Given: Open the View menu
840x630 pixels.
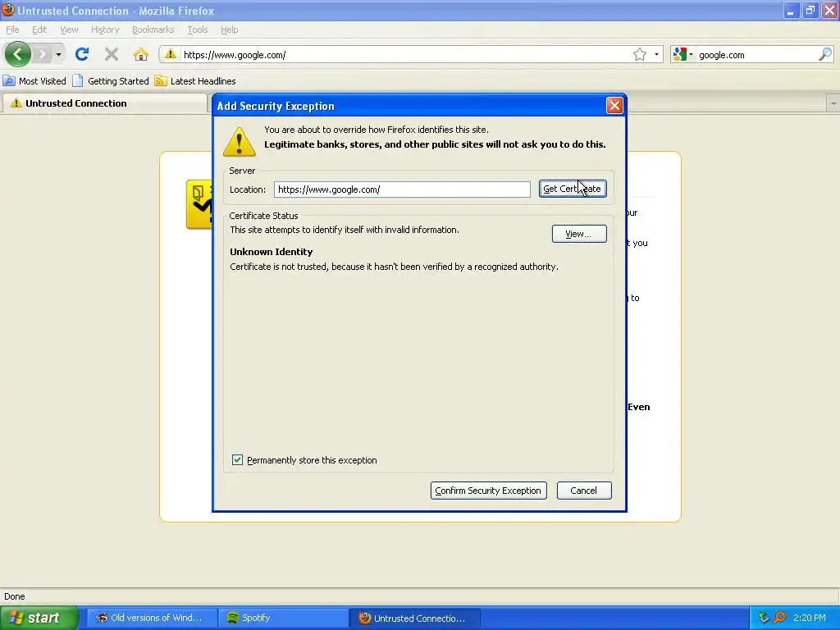Looking at the screenshot, I should [x=69, y=30].
